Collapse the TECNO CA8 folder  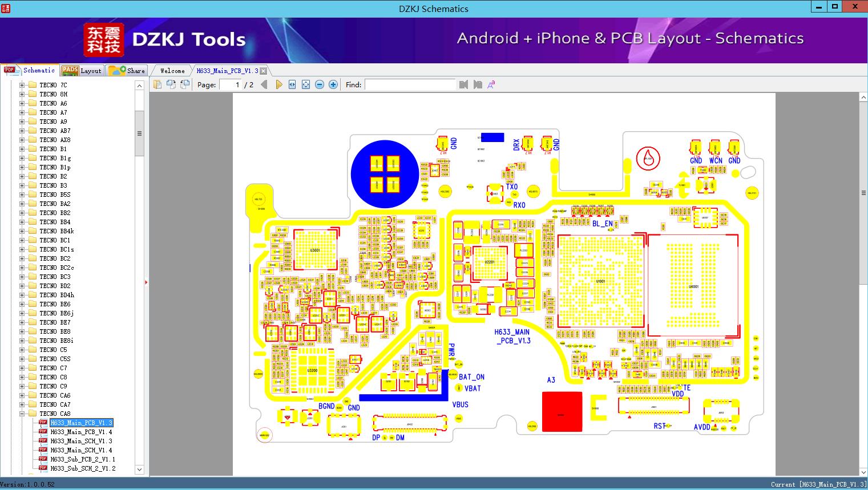click(x=22, y=414)
